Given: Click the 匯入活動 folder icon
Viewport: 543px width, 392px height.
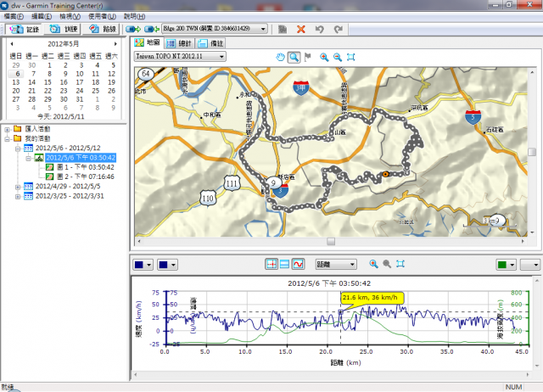Looking at the screenshot, I should point(18,129).
